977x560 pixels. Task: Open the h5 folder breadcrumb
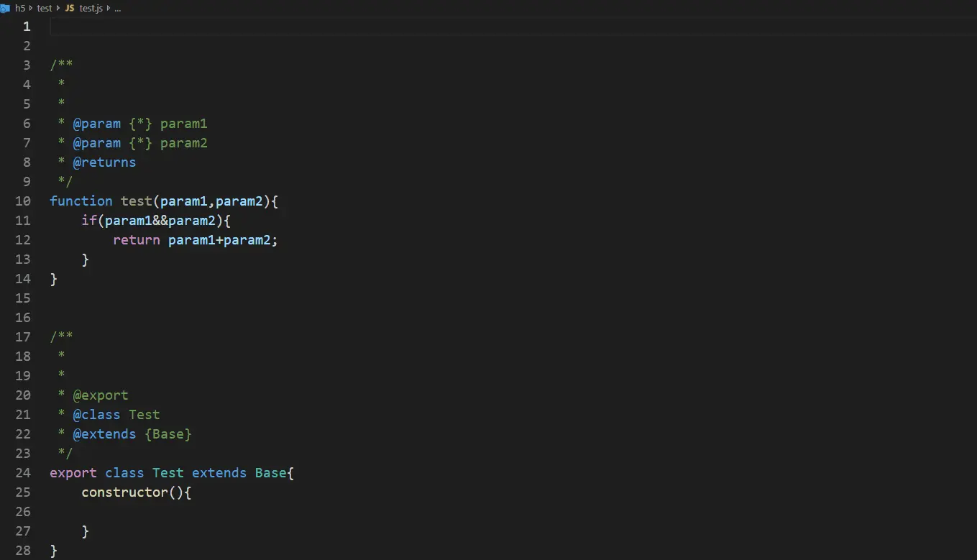tap(20, 9)
